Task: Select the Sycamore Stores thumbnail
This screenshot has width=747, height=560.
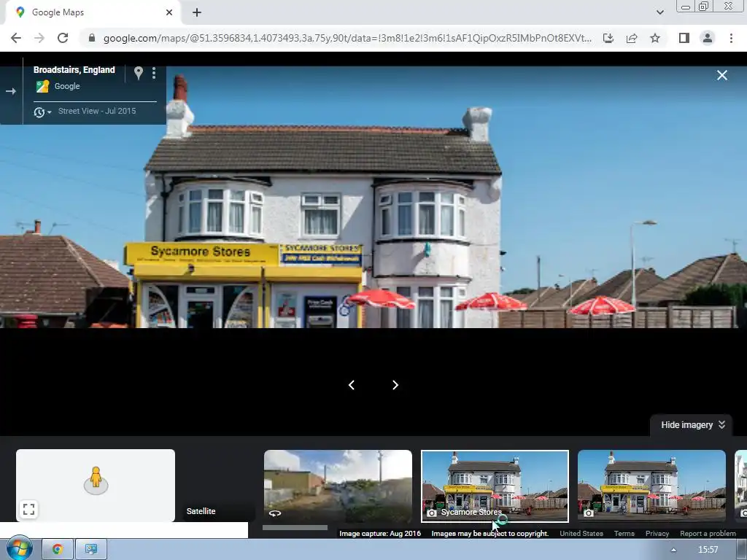Action: click(495, 486)
